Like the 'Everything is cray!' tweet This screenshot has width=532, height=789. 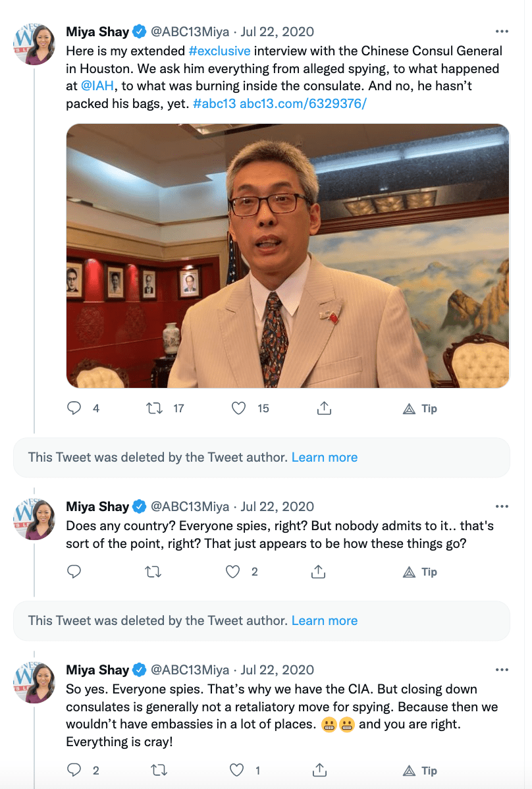click(236, 770)
